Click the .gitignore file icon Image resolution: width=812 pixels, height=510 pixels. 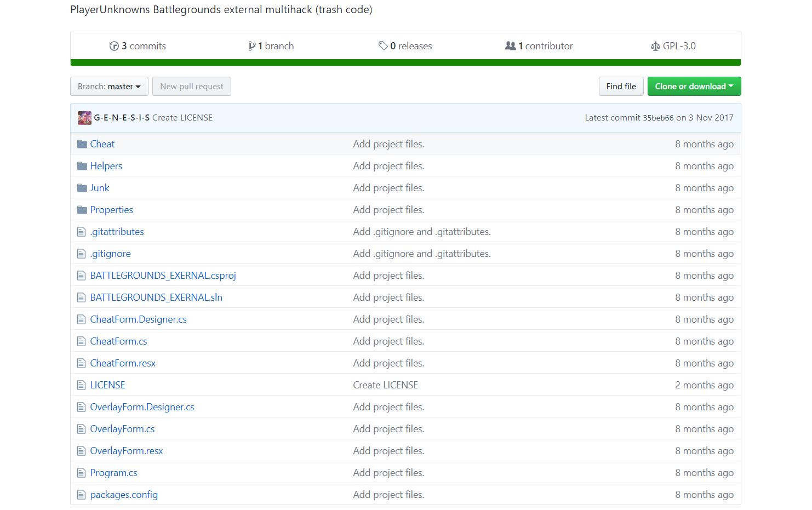coord(82,254)
